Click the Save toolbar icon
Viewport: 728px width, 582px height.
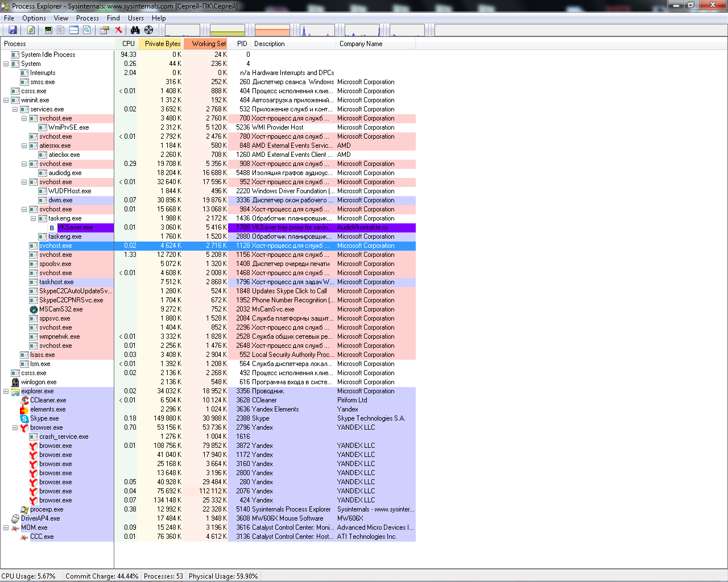pyautogui.click(x=13, y=30)
